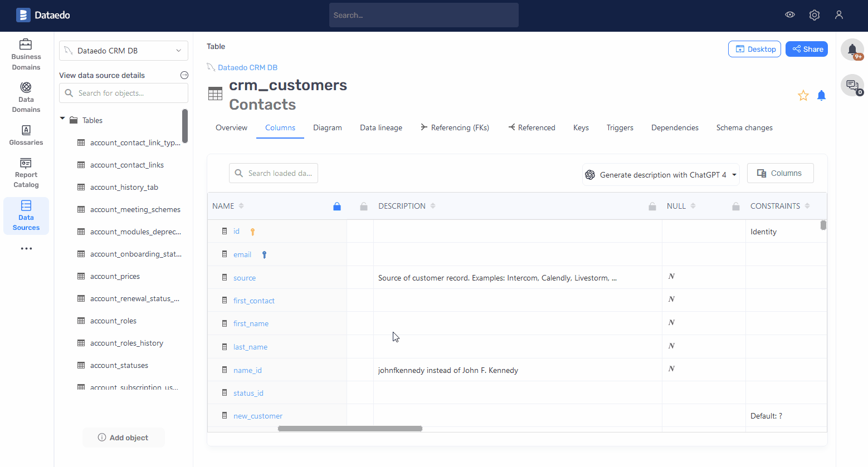Click the unique key icon next to email
The image size is (868, 467).
[x=265, y=255]
